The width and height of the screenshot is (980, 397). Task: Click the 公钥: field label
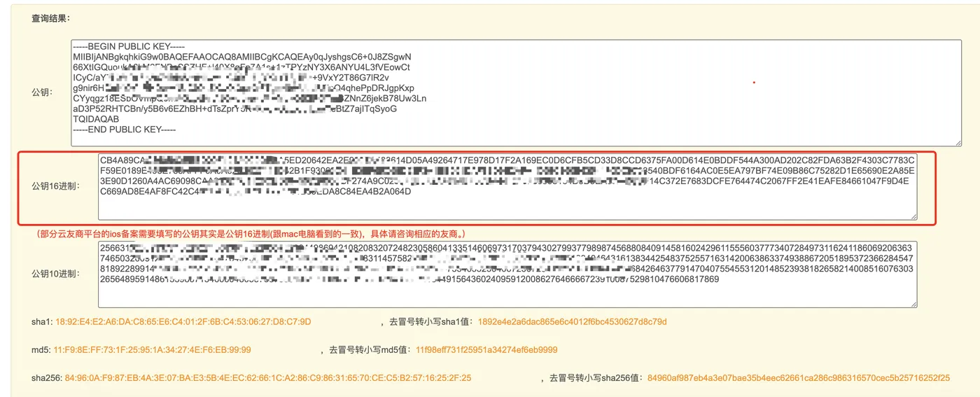(42, 93)
